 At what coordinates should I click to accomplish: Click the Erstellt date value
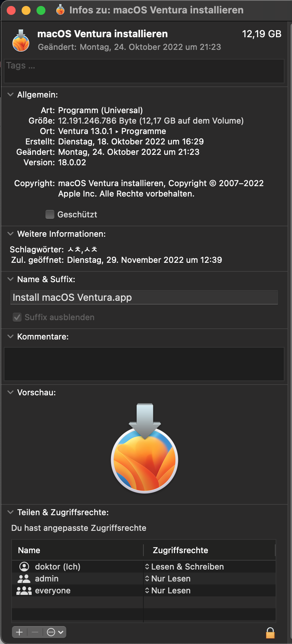point(131,141)
